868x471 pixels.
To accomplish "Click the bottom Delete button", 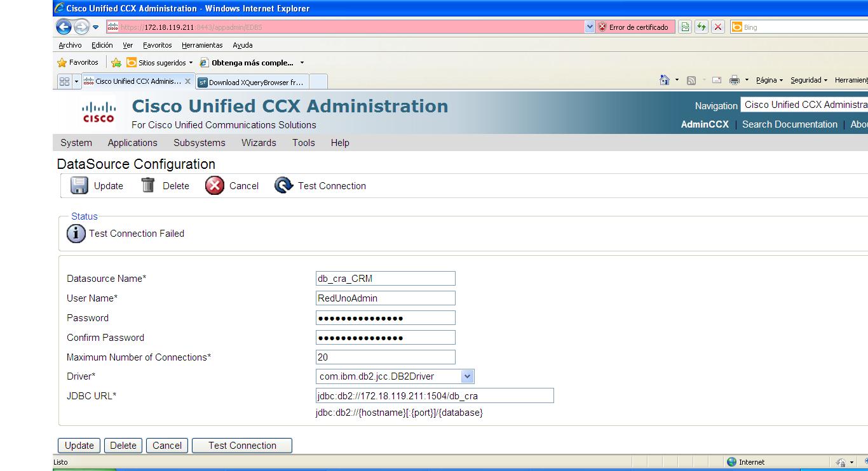I will tap(123, 446).
